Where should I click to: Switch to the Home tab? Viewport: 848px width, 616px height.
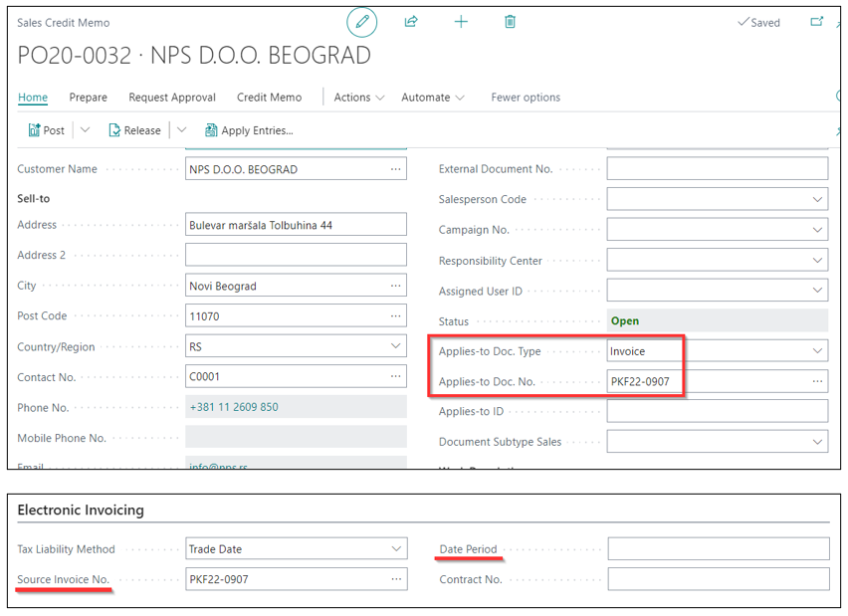tap(33, 98)
